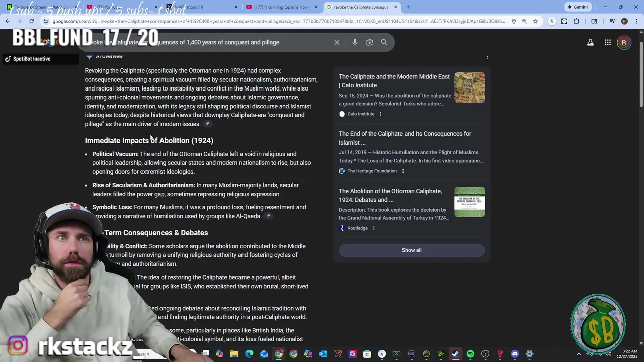Open Cato Institute result options
The image size is (644, 362).
[x=380, y=114]
